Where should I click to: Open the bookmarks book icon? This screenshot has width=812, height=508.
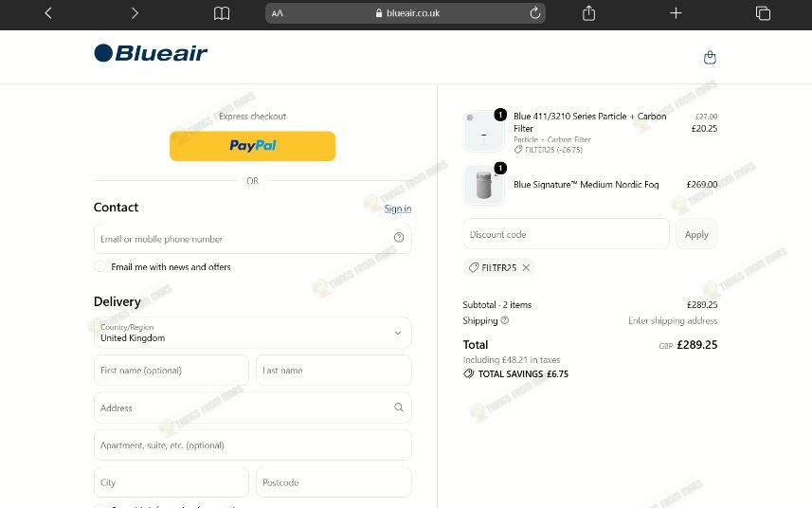(x=222, y=13)
